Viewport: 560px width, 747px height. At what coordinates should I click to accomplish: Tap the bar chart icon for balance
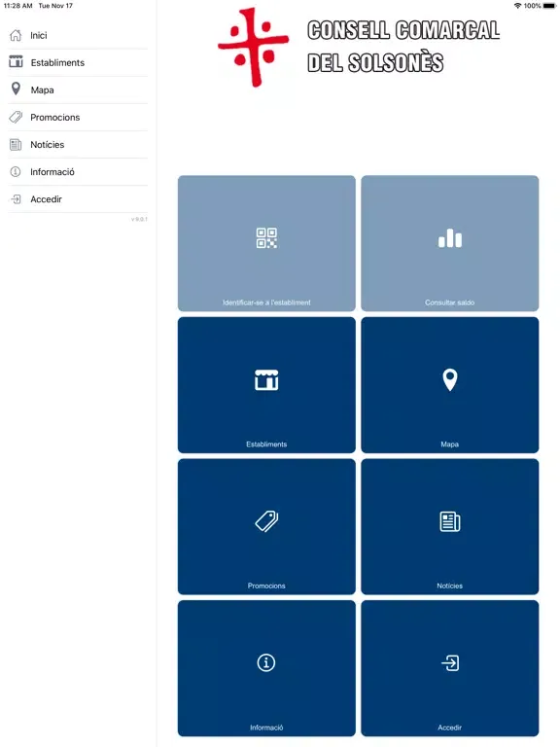click(x=450, y=238)
